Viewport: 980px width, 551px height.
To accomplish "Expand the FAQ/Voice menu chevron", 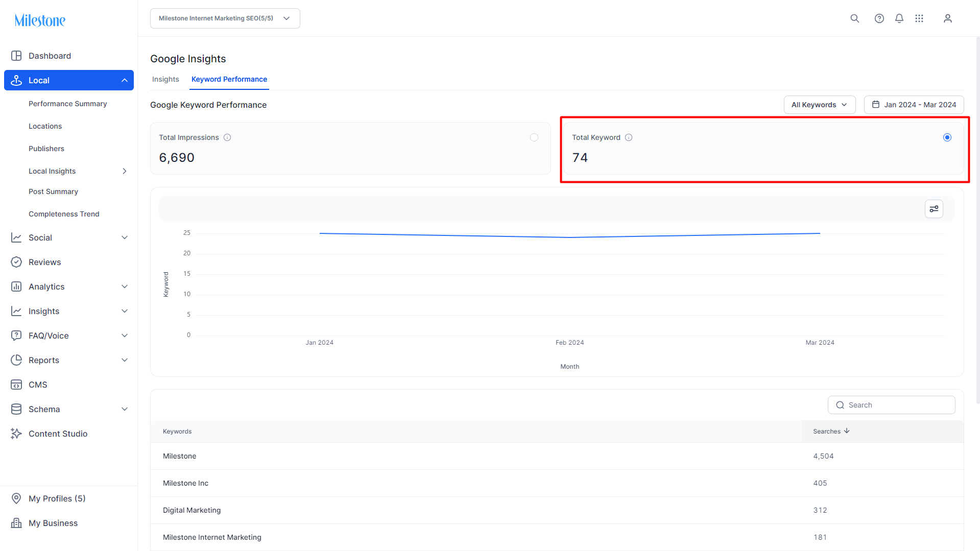I will 125,336.
